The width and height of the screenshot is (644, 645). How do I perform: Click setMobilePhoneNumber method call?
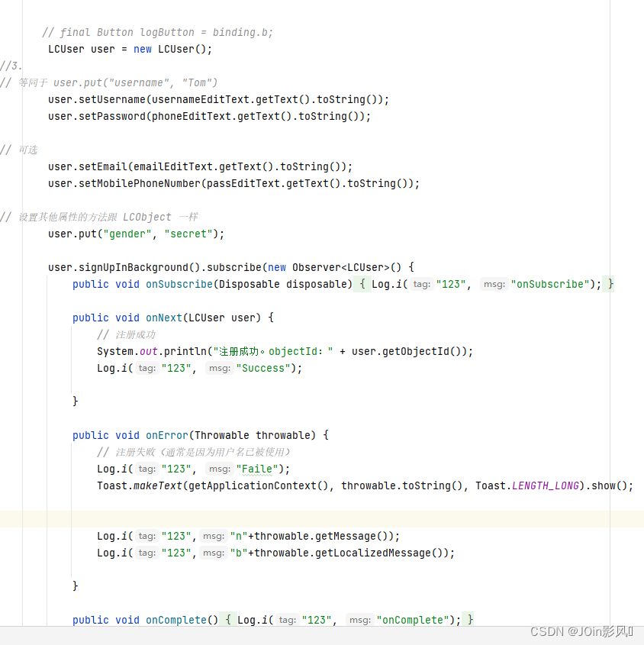[140, 183]
